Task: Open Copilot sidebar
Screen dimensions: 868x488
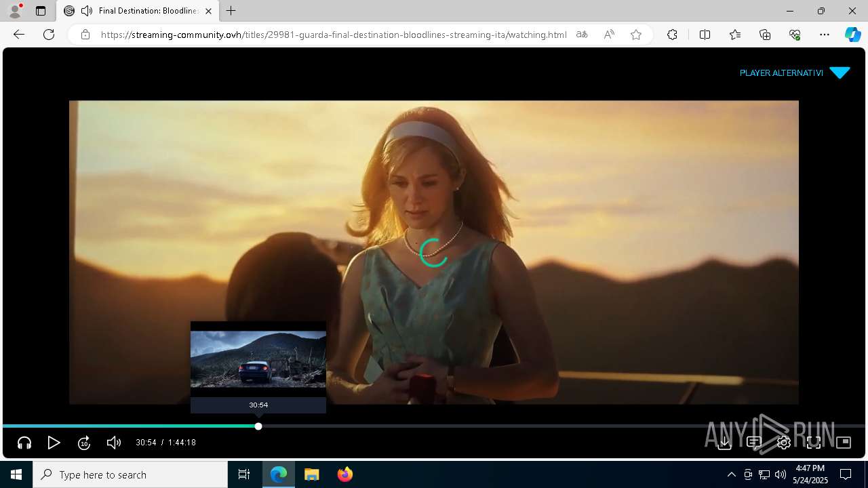Action: click(853, 35)
